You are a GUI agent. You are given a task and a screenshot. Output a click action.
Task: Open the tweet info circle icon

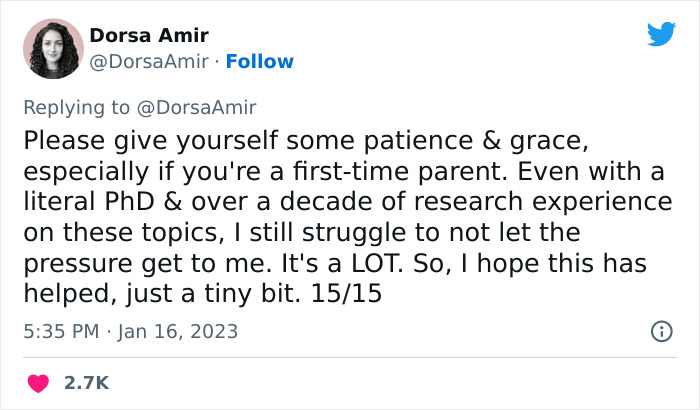(661, 331)
